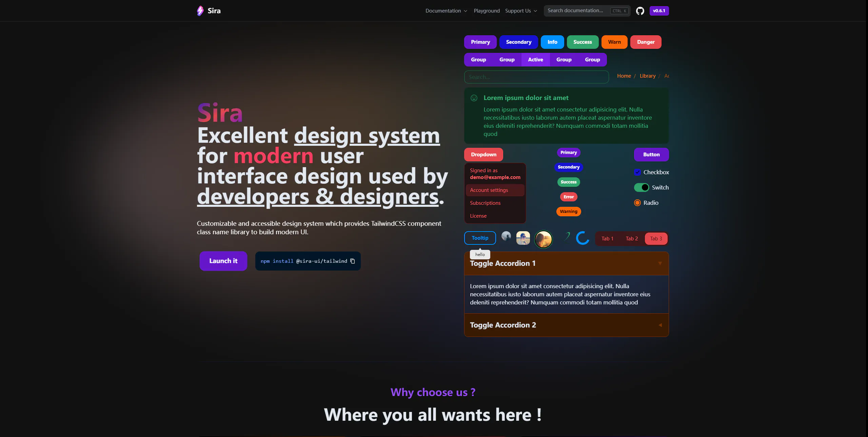Click the purple Primary button
The width and height of the screenshot is (868, 437).
click(480, 42)
